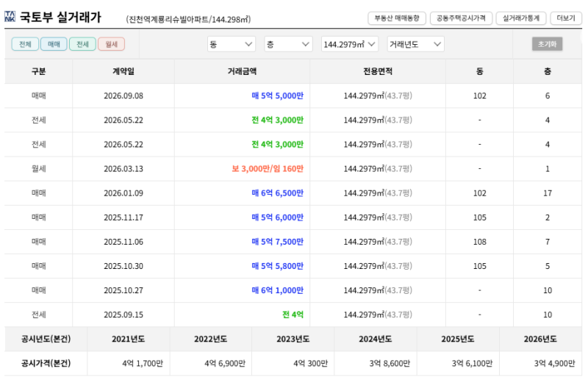This screenshot has width=588, height=388.
Task: Select date 2025.11.06
Action: tap(123, 242)
